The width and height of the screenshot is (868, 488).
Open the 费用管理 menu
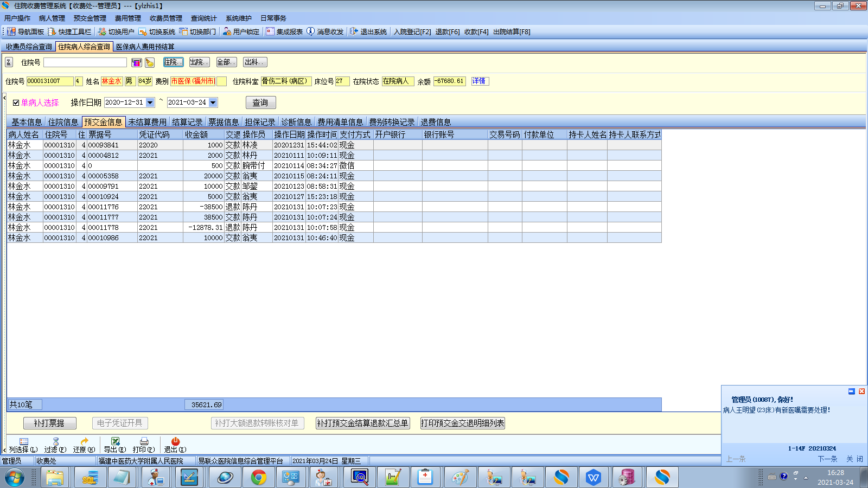[127, 18]
